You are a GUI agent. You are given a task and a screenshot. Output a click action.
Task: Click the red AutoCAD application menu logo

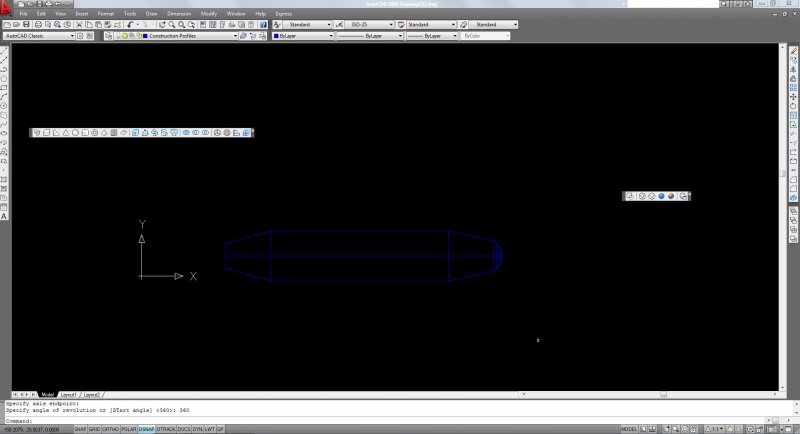click(5, 8)
